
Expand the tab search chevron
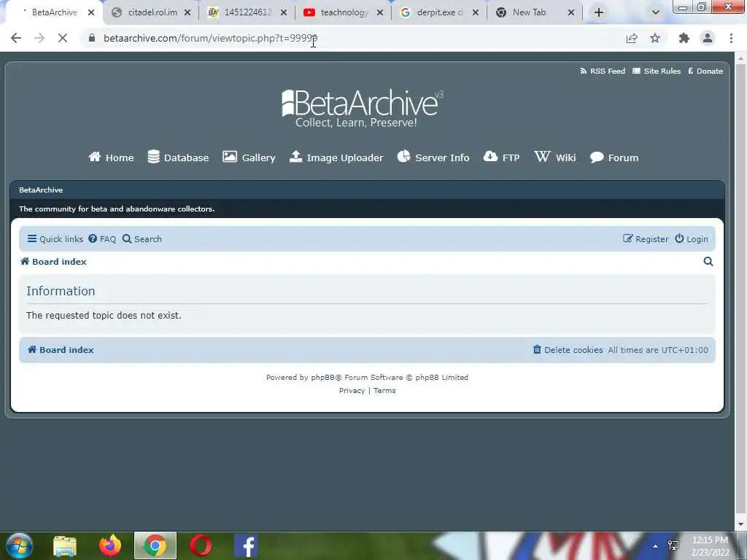point(656,13)
